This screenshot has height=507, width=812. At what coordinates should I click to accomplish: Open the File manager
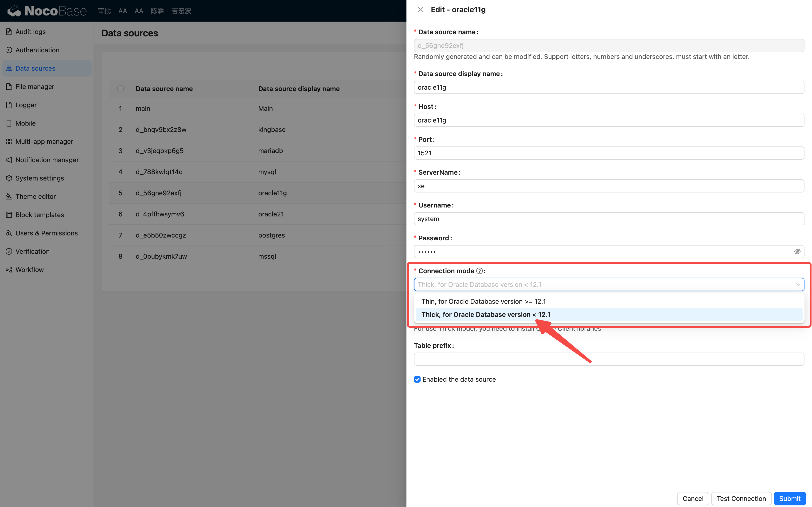point(35,87)
